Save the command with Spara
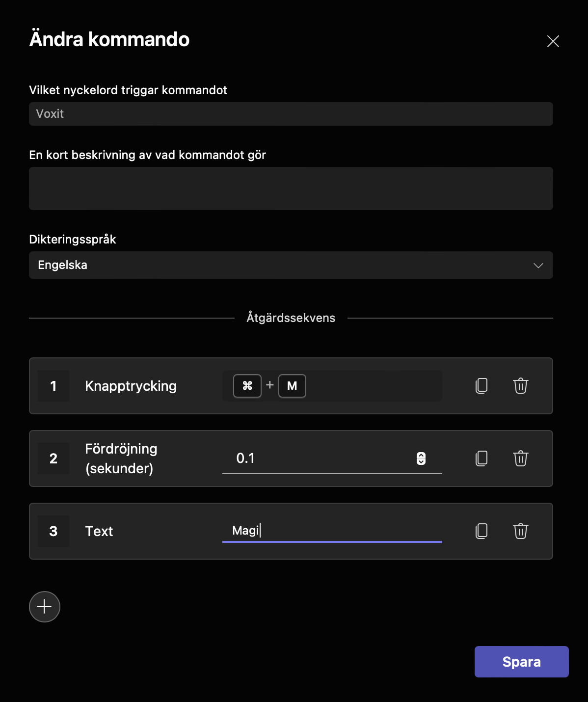Screen dimensions: 588x702 coord(521,661)
